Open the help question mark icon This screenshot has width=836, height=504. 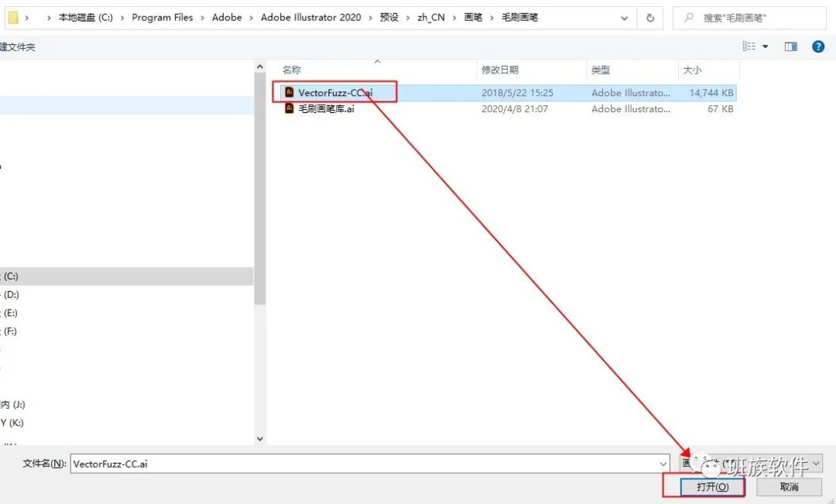pyautogui.click(x=818, y=47)
